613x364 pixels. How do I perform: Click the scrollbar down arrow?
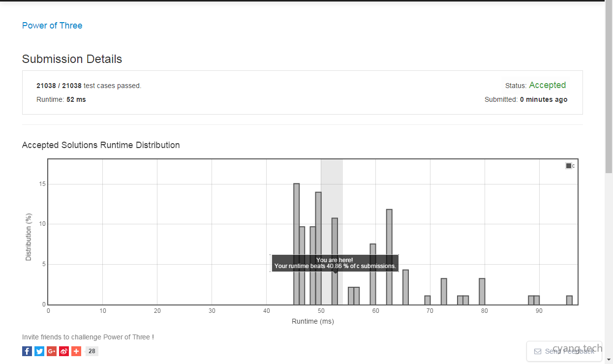609,360
